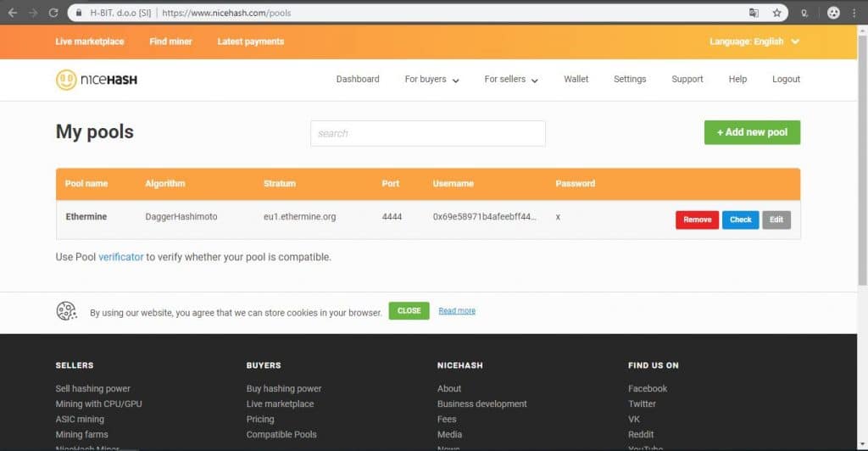Click the Algorithm column header
Image resolution: width=868 pixels, height=451 pixels.
[165, 184]
